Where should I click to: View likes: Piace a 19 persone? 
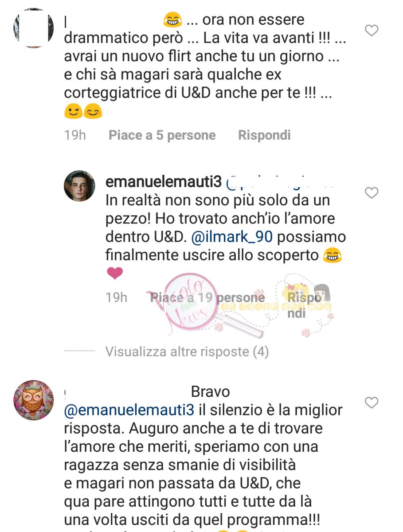click(x=207, y=297)
